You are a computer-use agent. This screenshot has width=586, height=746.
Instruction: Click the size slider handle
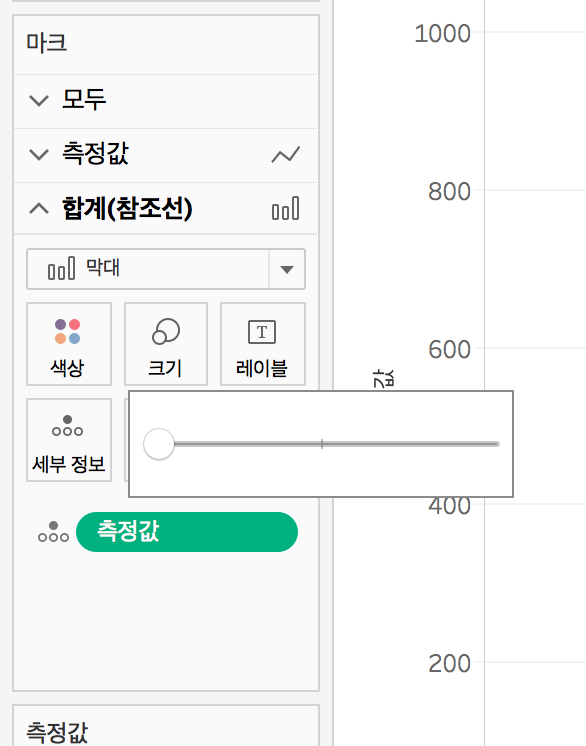[x=159, y=444]
